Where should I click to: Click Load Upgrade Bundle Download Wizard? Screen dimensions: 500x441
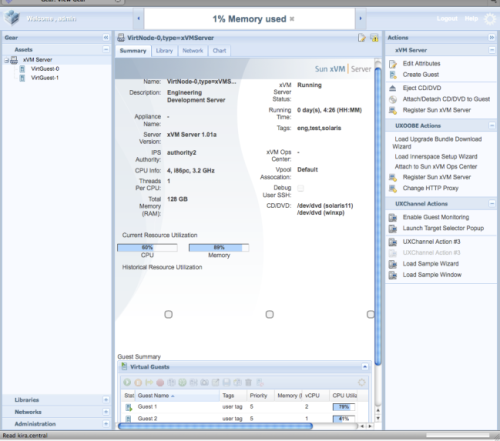(x=437, y=143)
